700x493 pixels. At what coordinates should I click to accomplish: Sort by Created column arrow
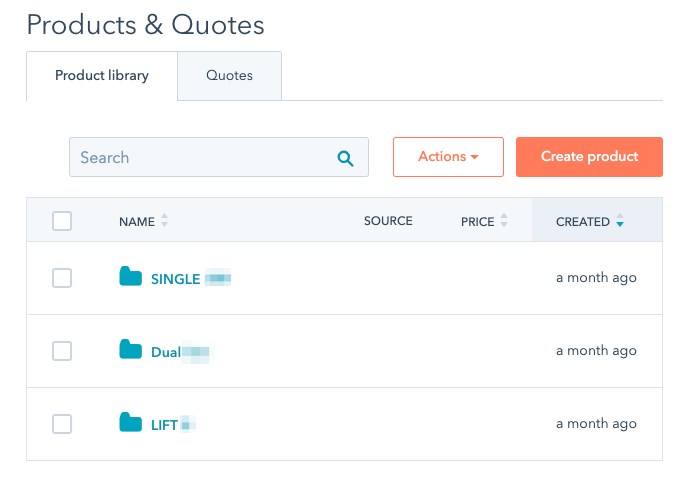[620, 221]
